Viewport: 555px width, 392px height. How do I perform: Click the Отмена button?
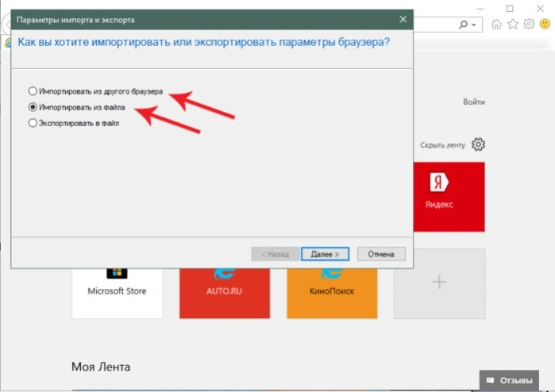tap(381, 254)
